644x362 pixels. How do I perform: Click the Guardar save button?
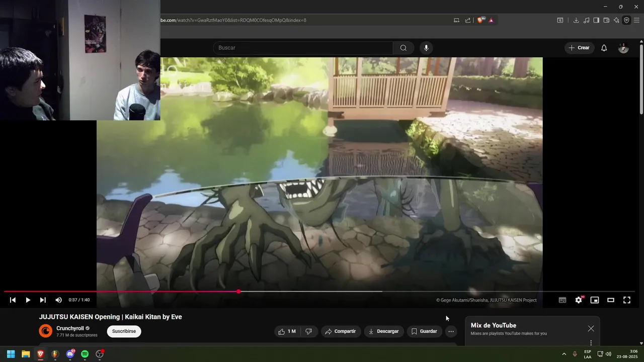click(424, 331)
